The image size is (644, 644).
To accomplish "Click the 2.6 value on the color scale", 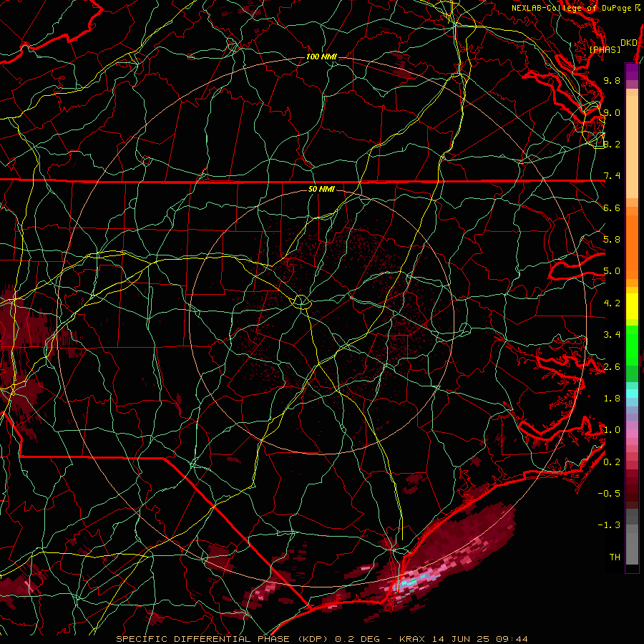I will tap(612, 367).
